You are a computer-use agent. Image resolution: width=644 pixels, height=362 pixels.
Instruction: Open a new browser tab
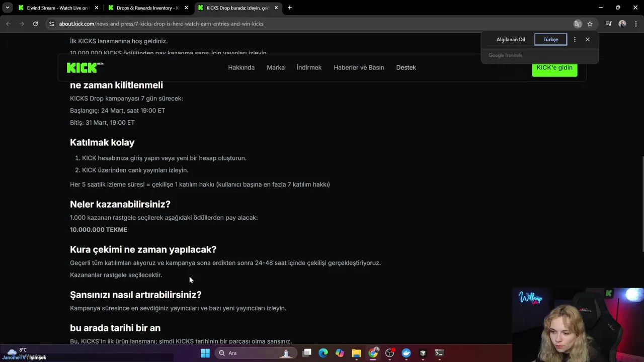[289, 8]
